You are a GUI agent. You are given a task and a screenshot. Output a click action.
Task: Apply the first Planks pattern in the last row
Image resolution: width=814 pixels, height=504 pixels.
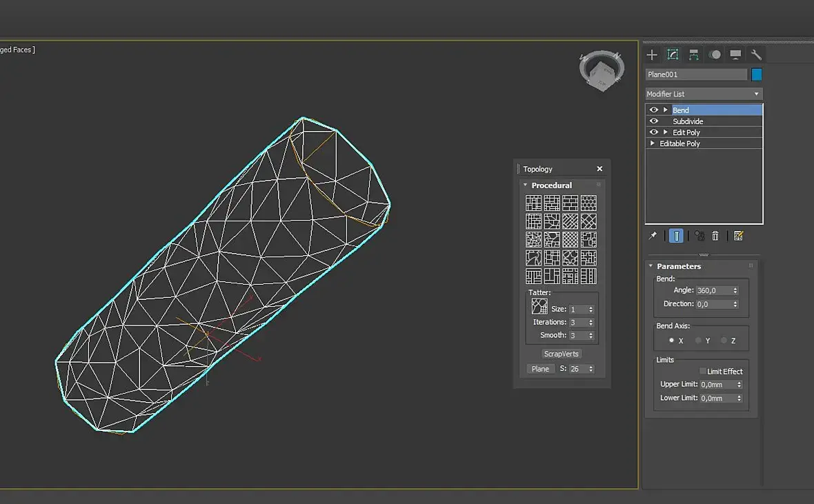click(533, 276)
